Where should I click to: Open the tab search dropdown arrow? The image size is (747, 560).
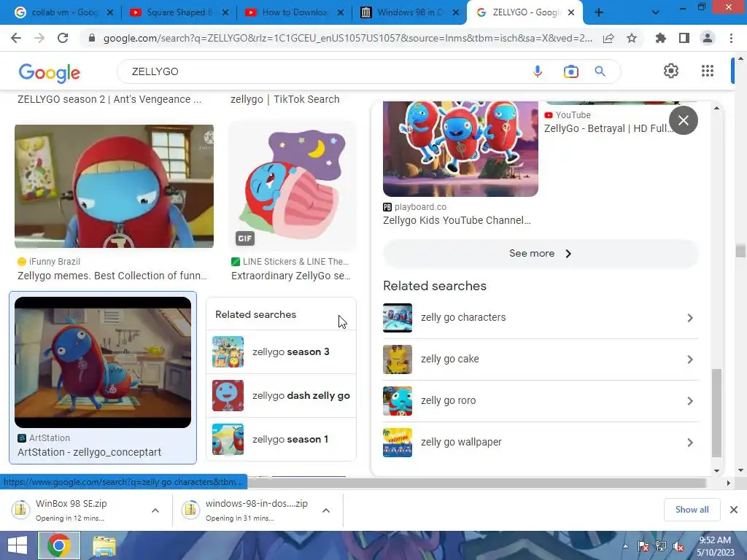pos(656,12)
